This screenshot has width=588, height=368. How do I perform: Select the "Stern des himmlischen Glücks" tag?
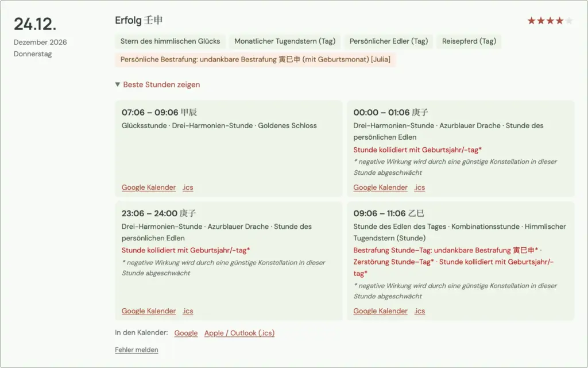[170, 41]
